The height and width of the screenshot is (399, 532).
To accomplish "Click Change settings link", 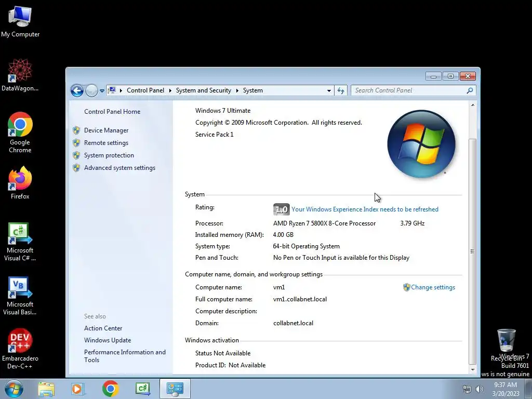I will click(433, 287).
